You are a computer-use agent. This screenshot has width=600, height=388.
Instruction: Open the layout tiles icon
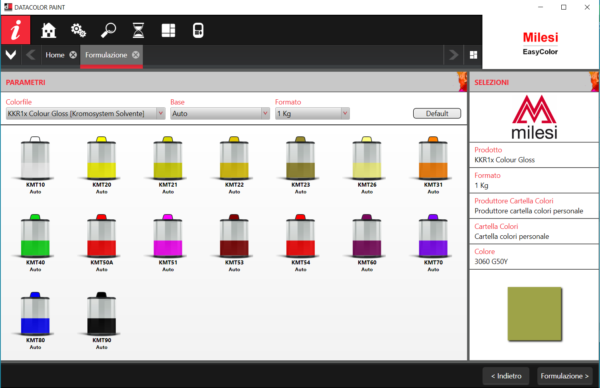pyautogui.click(x=168, y=30)
